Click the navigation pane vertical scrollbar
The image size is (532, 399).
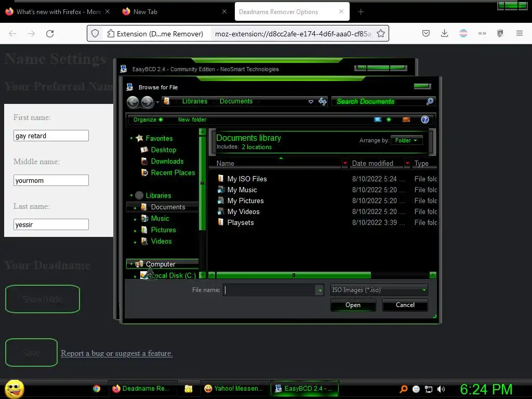pyautogui.click(x=202, y=183)
